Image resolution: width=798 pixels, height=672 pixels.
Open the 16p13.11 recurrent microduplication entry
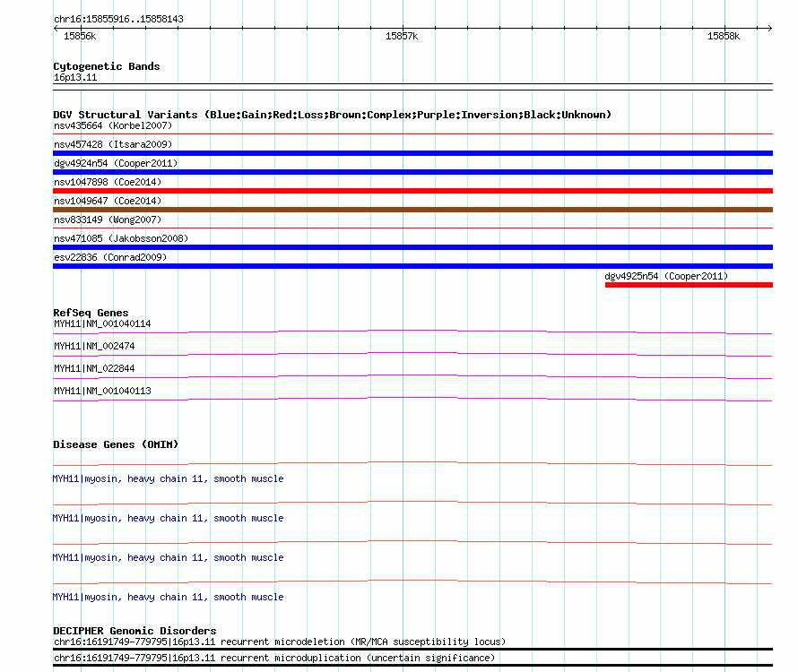click(274, 659)
